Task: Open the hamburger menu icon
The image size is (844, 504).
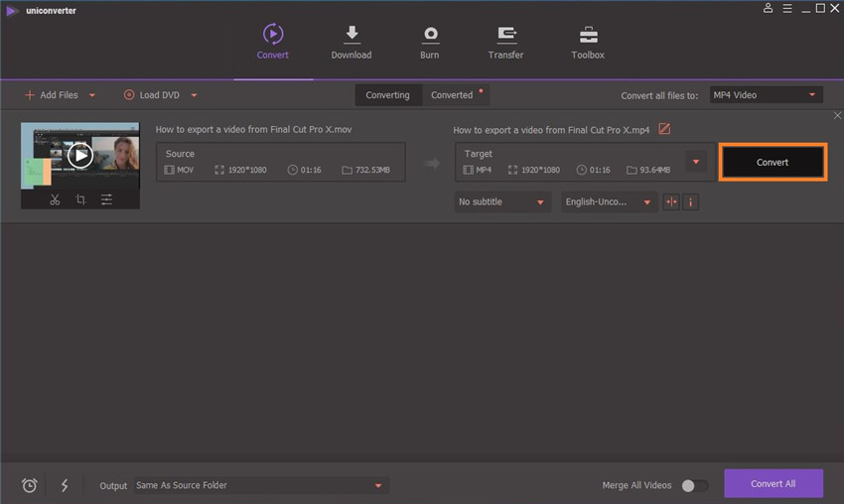Action: [787, 9]
